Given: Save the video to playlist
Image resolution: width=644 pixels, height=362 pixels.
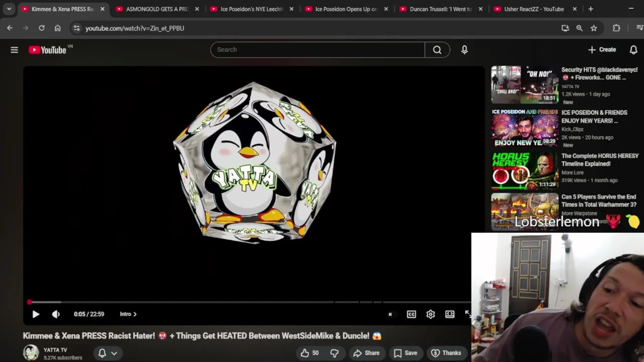Looking at the screenshot, I should click(x=406, y=353).
